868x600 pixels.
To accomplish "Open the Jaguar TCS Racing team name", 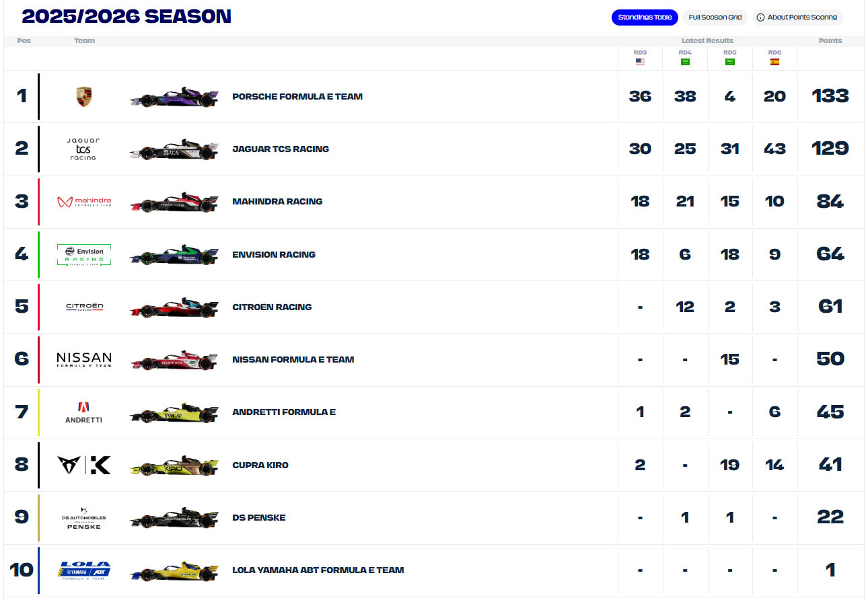I will [281, 149].
